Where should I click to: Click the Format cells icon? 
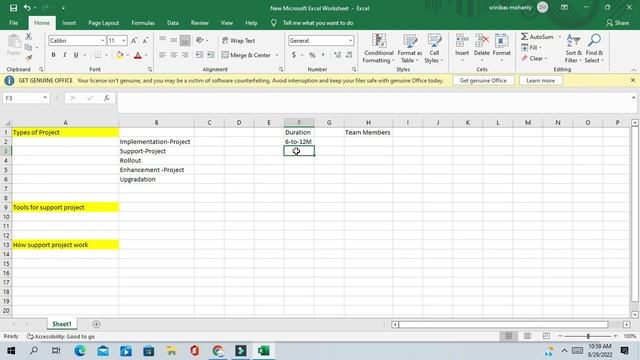(502, 41)
